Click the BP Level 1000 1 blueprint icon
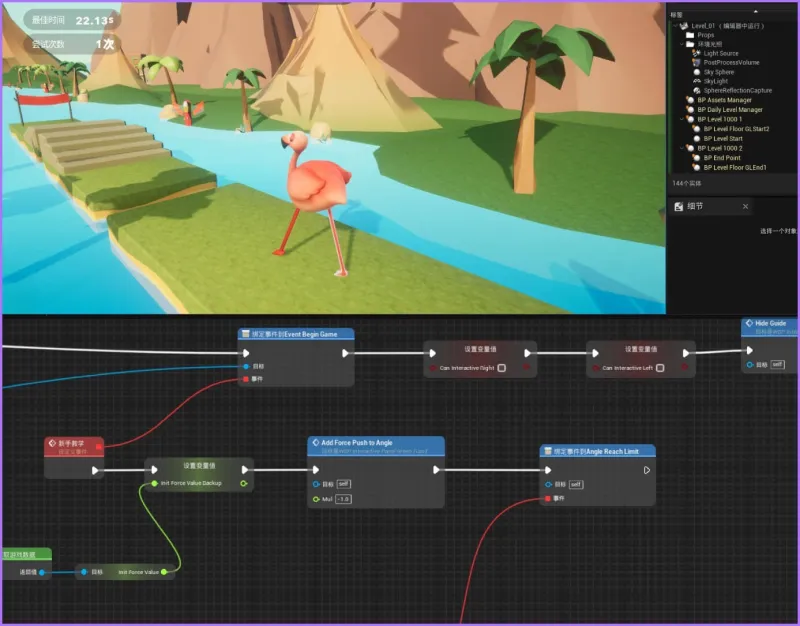Viewport: 800px width, 626px height. point(690,119)
